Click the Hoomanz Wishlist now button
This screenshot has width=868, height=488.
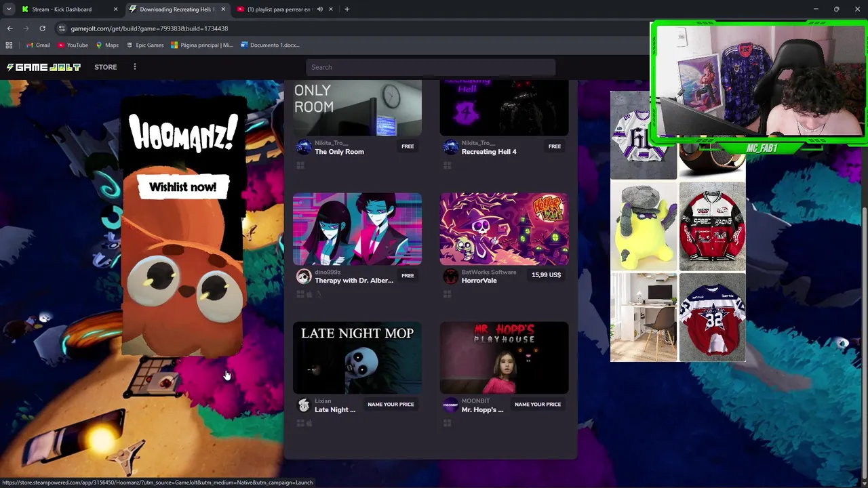pos(183,187)
